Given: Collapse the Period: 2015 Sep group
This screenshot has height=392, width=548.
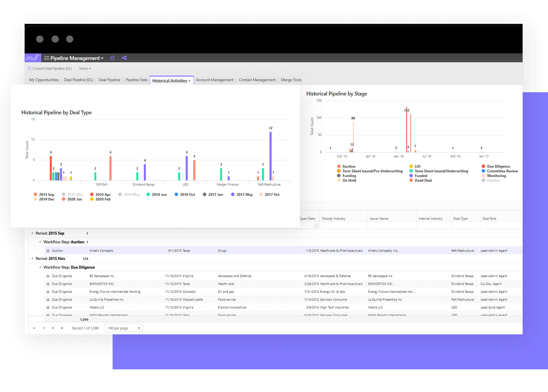Looking at the screenshot, I should pyautogui.click(x=33, y=233).
